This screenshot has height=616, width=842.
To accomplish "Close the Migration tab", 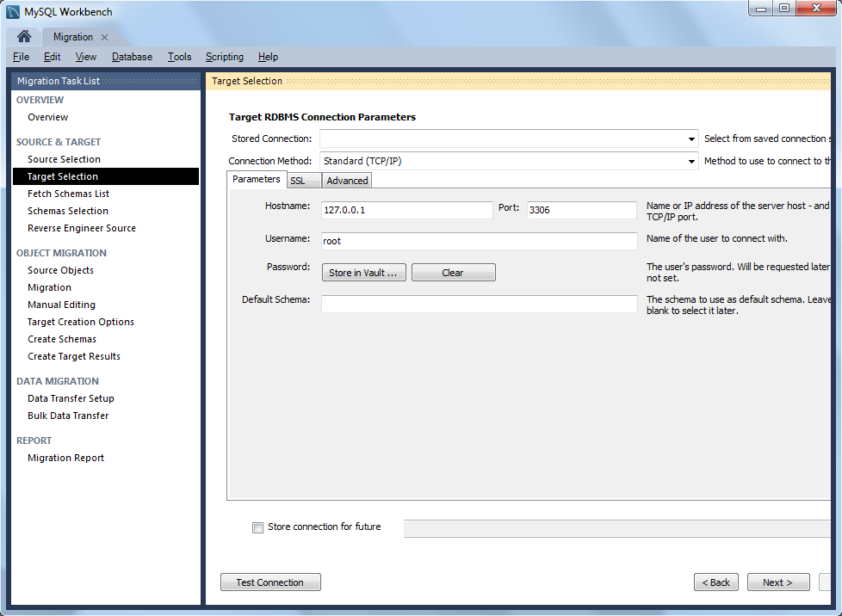I will coord(105,37).
